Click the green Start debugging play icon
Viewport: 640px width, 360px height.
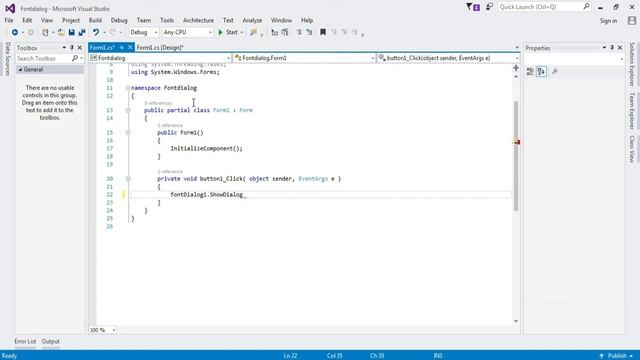(x=220, y=32)
